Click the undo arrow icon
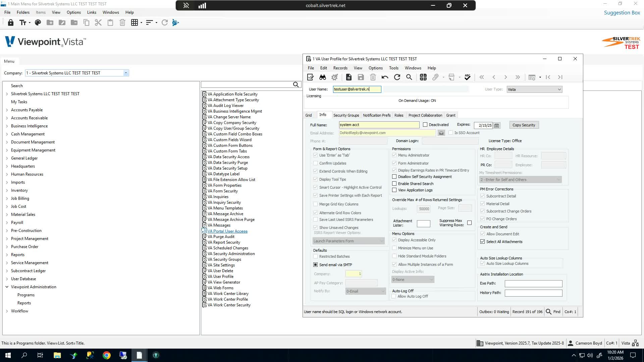The width and height of the screenshot is (644, 362). point(385,77)
